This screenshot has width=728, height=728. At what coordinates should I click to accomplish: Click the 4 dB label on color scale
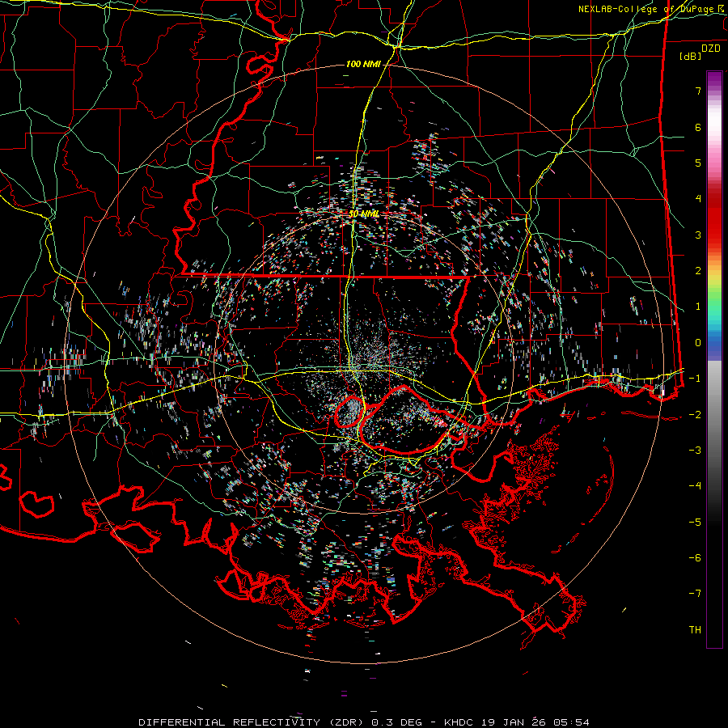point(698,199)
